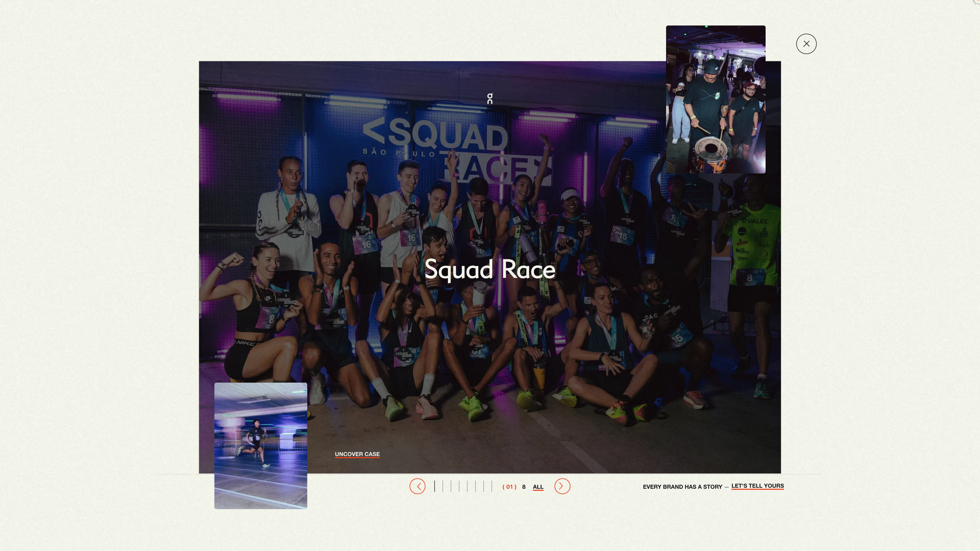Screen dimensions: 980x551
Task: Jump to the sixth slide marker
Action: (x=475, y=486)
